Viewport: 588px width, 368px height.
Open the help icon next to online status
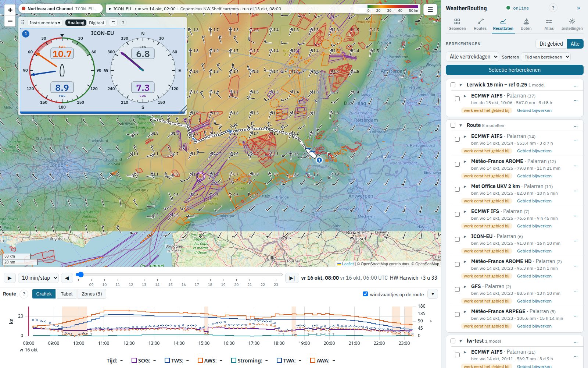(x=553, y=8)
